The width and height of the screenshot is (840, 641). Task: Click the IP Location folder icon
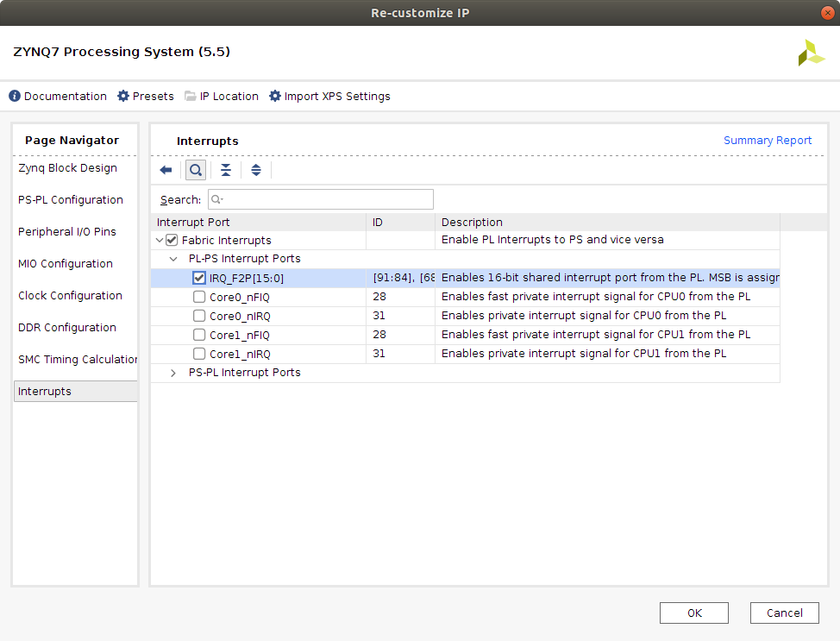191,96
